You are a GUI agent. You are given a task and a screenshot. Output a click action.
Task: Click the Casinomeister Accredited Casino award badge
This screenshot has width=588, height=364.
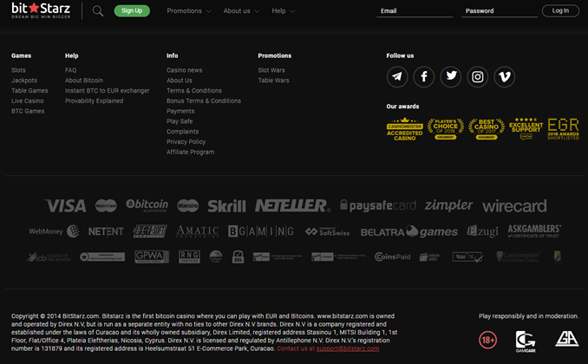(x=405, y=129)
